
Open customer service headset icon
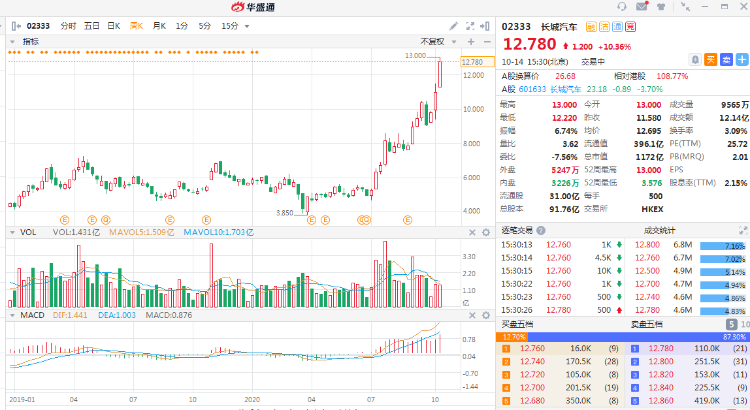(621, 6)
